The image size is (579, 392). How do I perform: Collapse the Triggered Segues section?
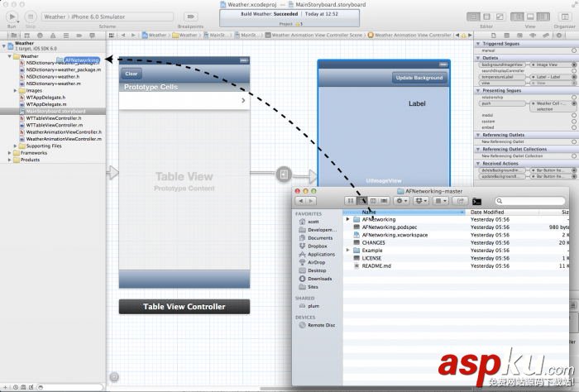(x=478, y=44)
